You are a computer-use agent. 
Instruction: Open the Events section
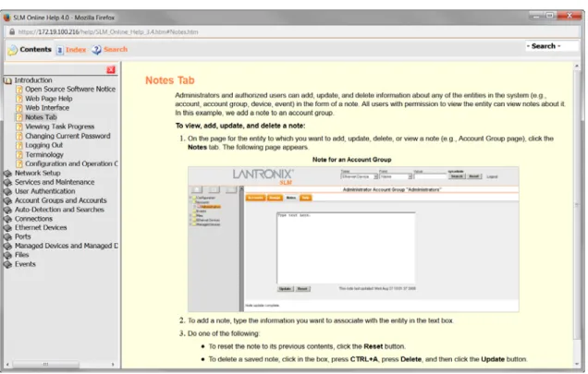[25, 264]
